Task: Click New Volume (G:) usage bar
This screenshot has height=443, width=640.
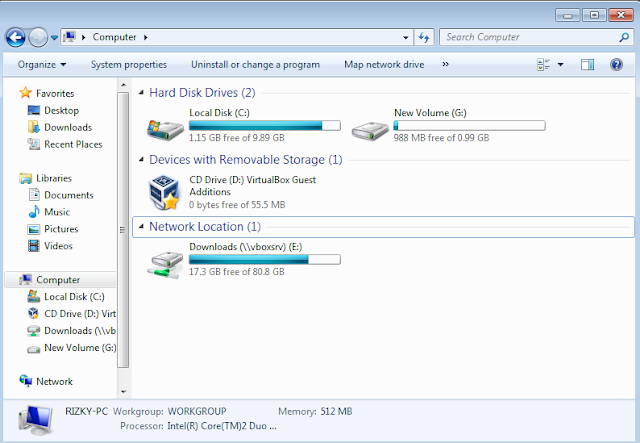Action: (x=469, y=125)
